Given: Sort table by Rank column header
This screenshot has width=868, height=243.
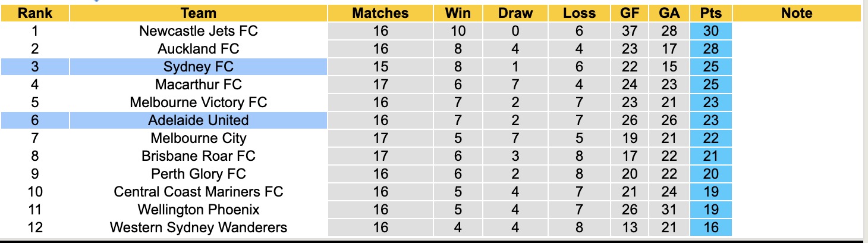Looking at the screenshot, I should 34,13.
